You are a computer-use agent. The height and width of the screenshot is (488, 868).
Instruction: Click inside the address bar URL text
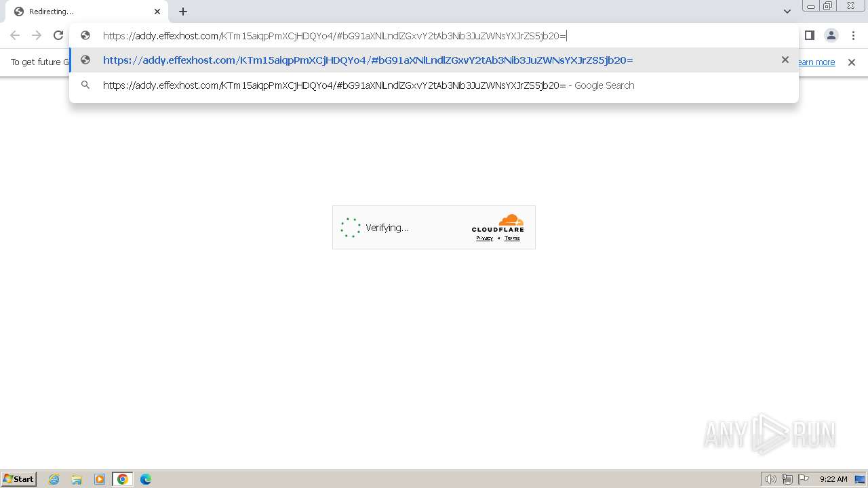point(334,36)
